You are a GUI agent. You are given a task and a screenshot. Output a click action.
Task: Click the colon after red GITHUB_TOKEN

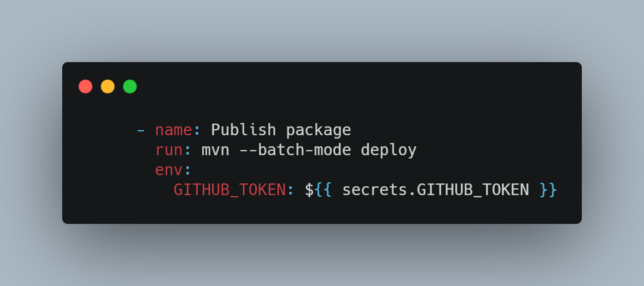(290, 191)
